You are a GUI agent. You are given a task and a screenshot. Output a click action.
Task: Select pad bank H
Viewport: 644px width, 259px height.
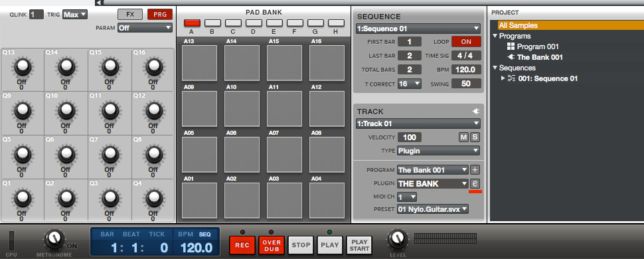(336, 23)
